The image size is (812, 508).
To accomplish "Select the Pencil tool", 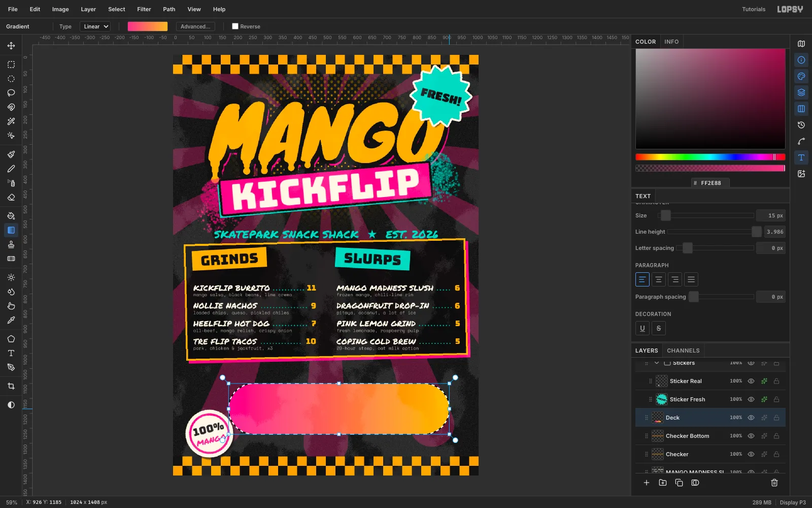I will (x=11, y=169).
